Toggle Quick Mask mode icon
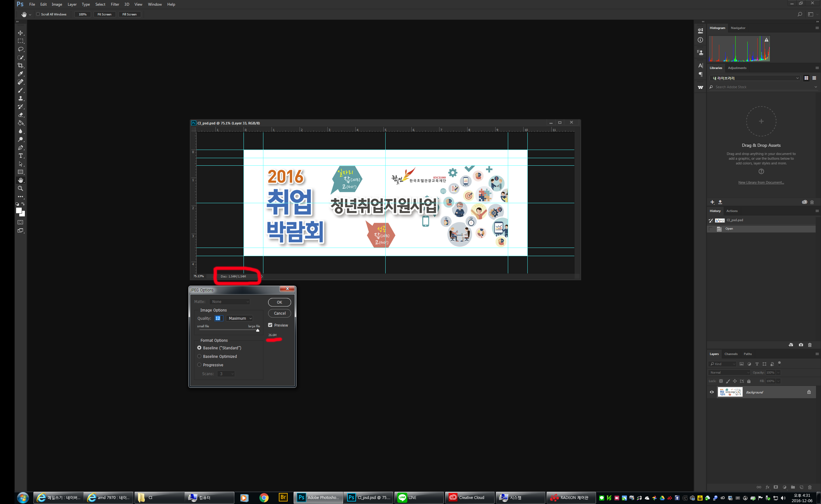 tap(20, 222)
